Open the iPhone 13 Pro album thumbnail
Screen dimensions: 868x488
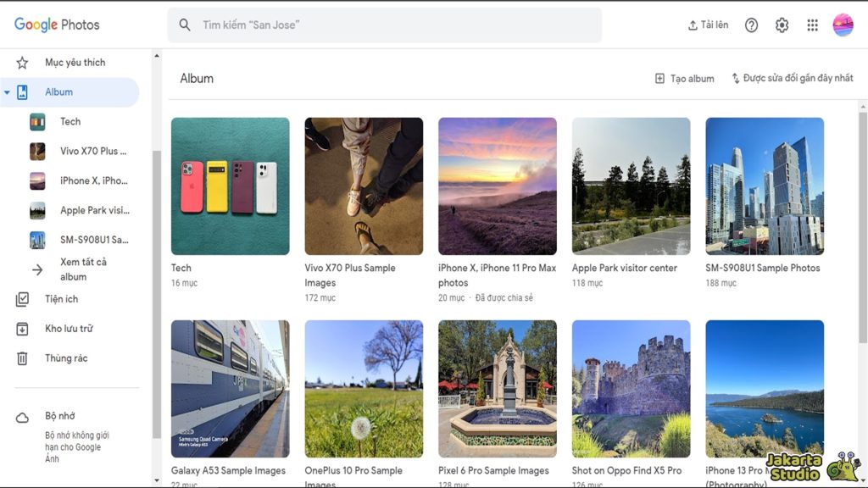point(765,389)
